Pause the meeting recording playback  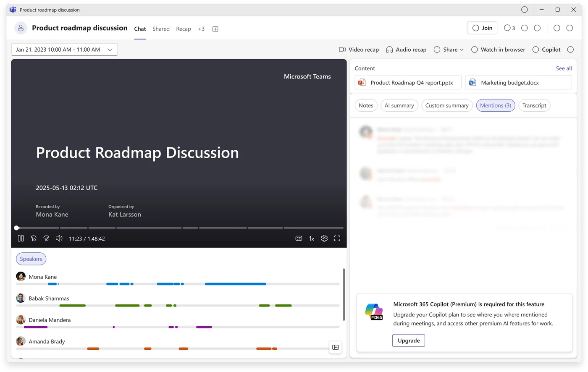pyautogui.click(x=21, y=238)
